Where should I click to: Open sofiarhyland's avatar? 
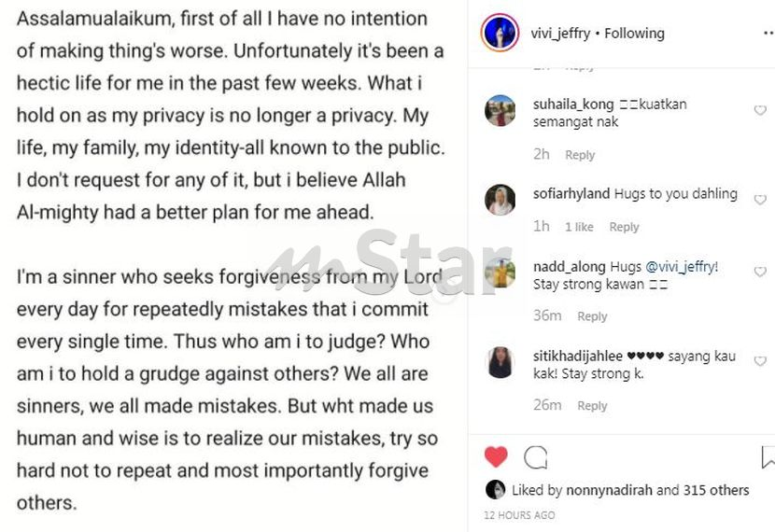500,200
